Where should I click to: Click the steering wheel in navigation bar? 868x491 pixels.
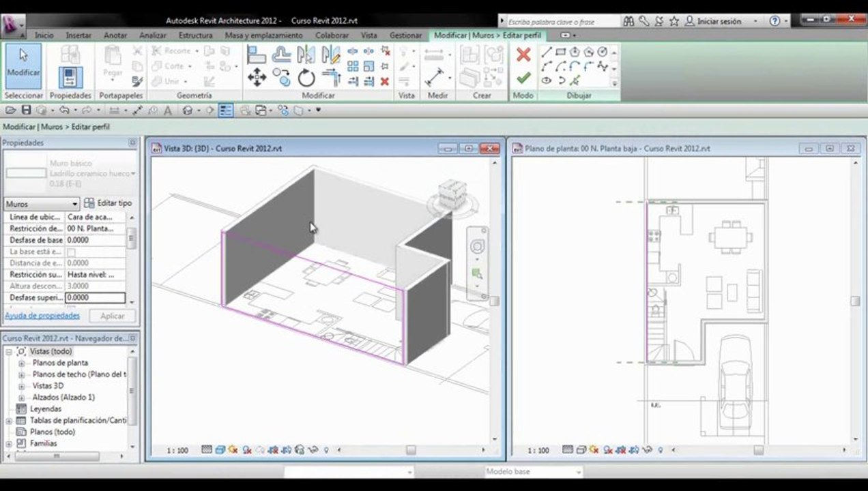477,246
